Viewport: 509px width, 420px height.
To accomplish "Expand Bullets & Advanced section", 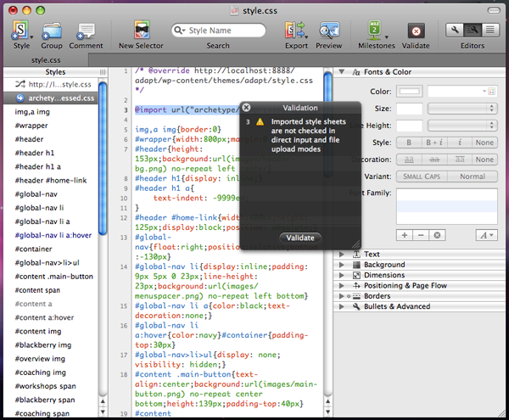I will pyautogui.click(x=342, y=306).
